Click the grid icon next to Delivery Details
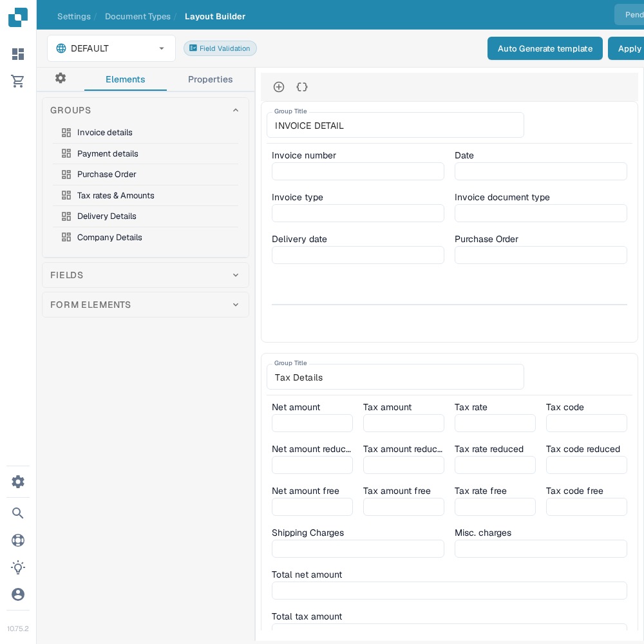This screenshot has height=644, width=644. coord(66,216)
